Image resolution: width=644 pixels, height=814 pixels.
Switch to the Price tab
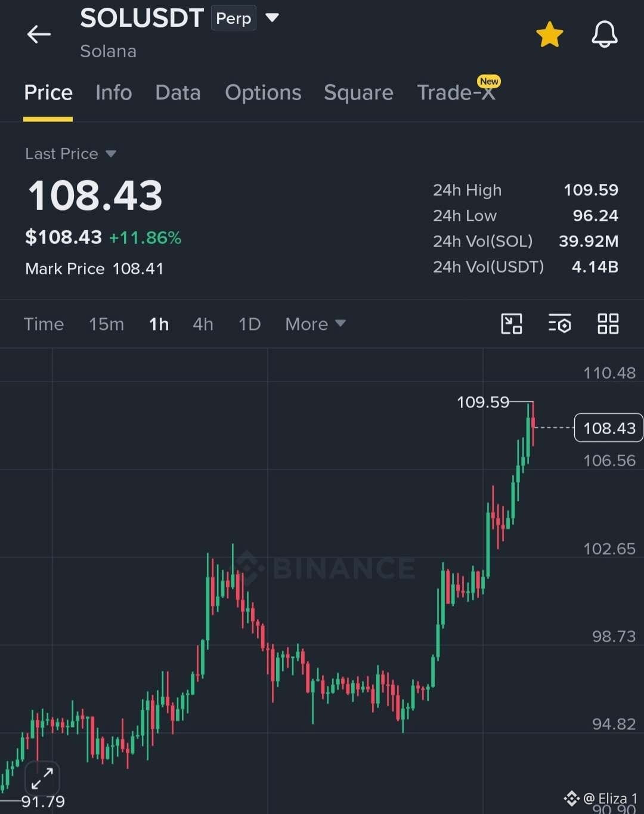pyautogui.click(x=48, y=92)
